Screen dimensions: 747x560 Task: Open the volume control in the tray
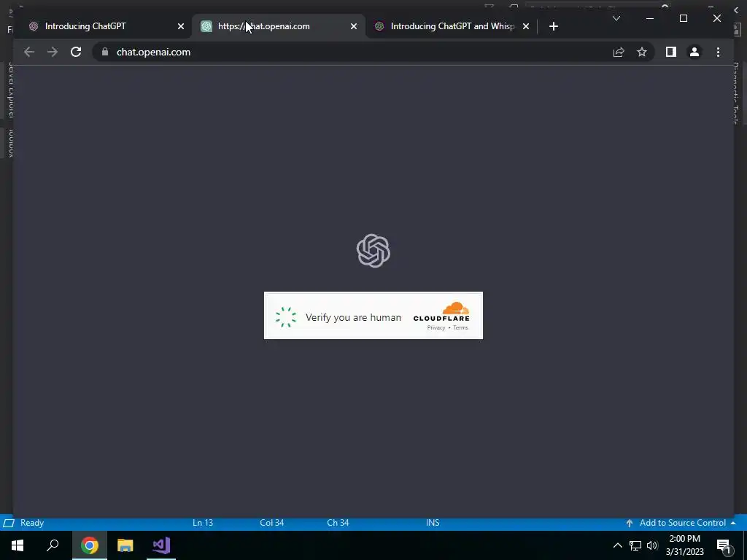652,545
